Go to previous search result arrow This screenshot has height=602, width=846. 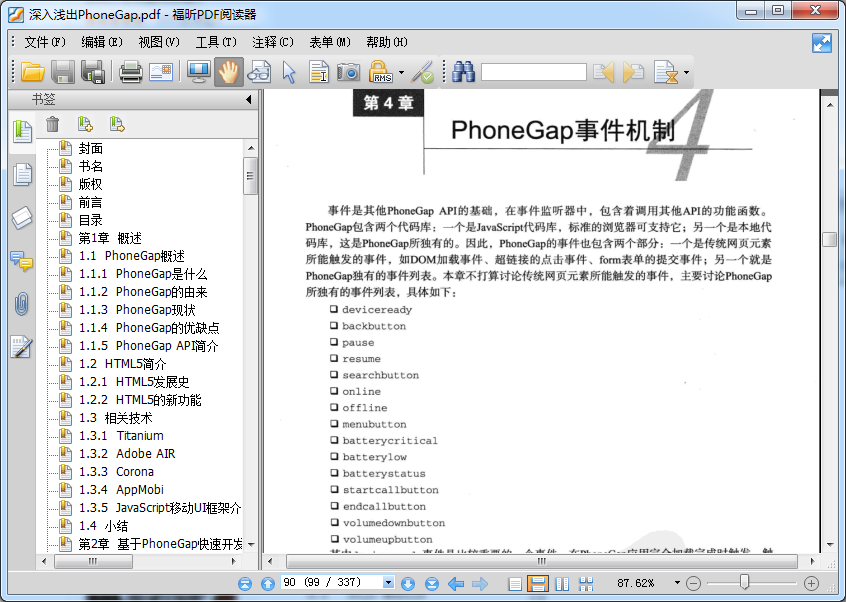pos(604,72)
